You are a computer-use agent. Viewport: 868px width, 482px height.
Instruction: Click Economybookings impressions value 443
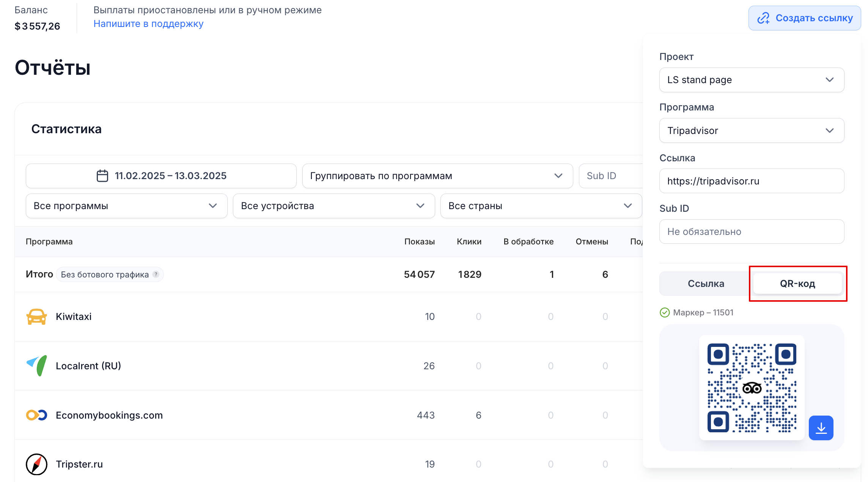426,415
